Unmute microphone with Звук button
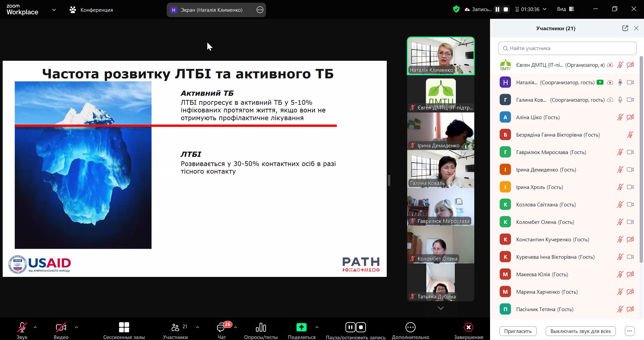 pos(22,327)
